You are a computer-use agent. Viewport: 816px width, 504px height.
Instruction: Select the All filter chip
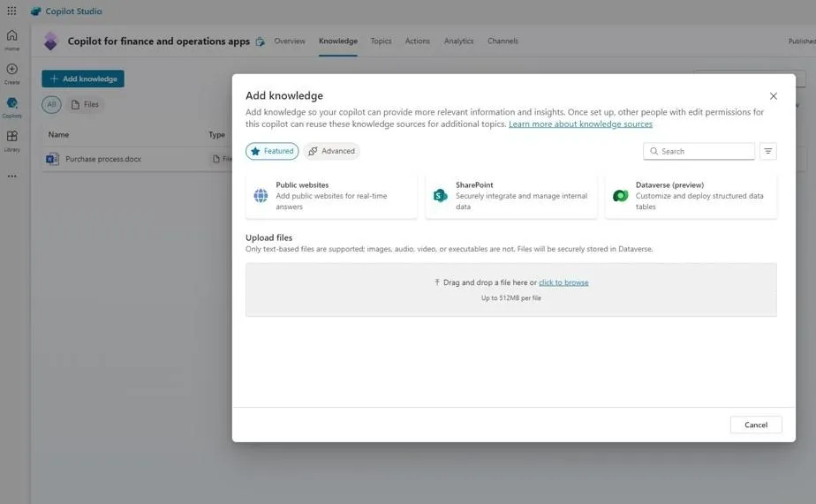[51, 104]
